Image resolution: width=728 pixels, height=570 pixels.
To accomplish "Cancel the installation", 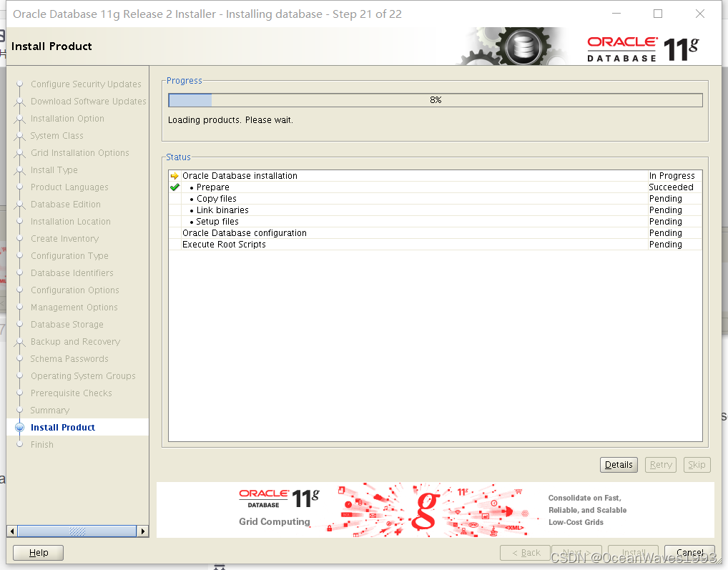I will click(689, 552).
